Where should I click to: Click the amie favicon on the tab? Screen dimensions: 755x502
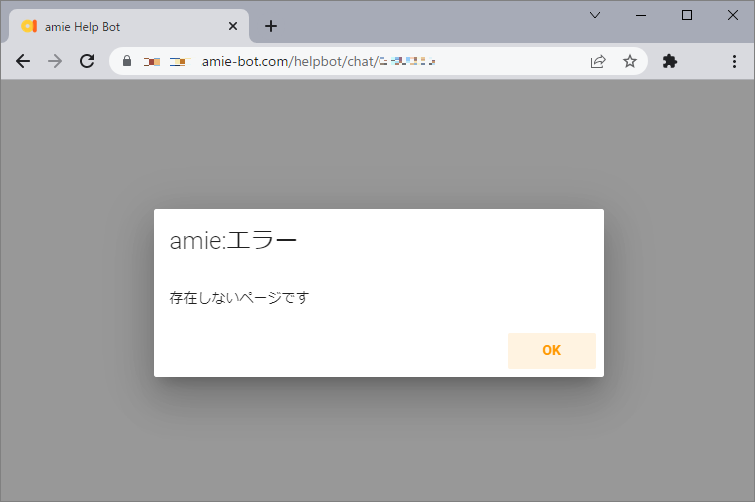tap(29, 26)
